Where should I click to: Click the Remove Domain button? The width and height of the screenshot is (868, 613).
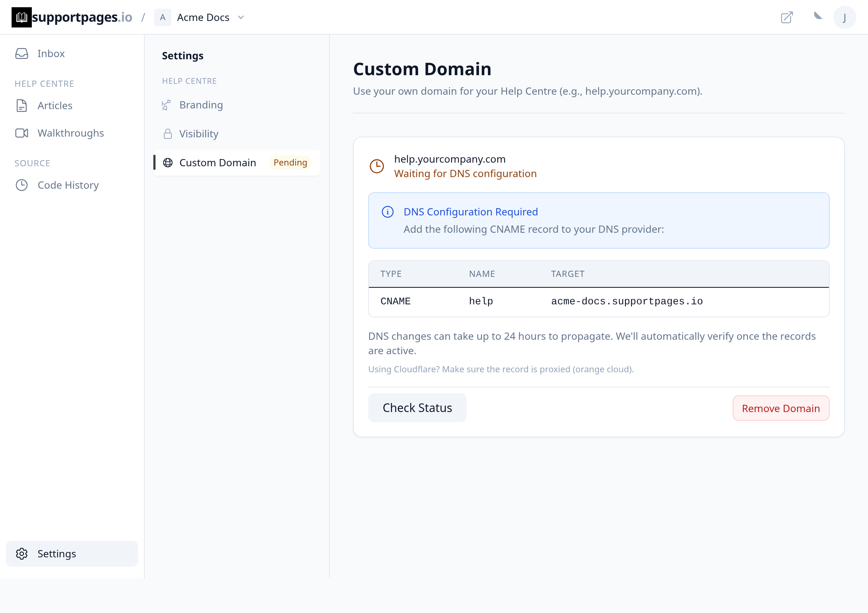[x=781, y=408]
